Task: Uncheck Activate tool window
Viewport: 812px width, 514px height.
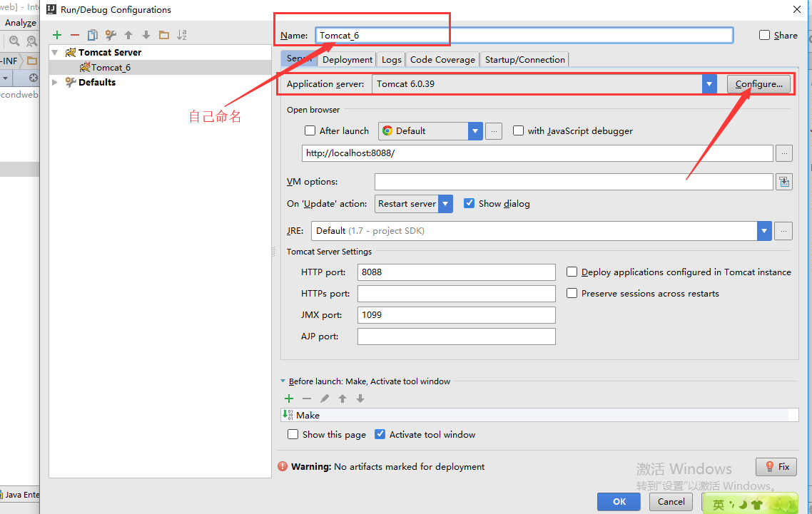Action: click(x=380, y=434)
